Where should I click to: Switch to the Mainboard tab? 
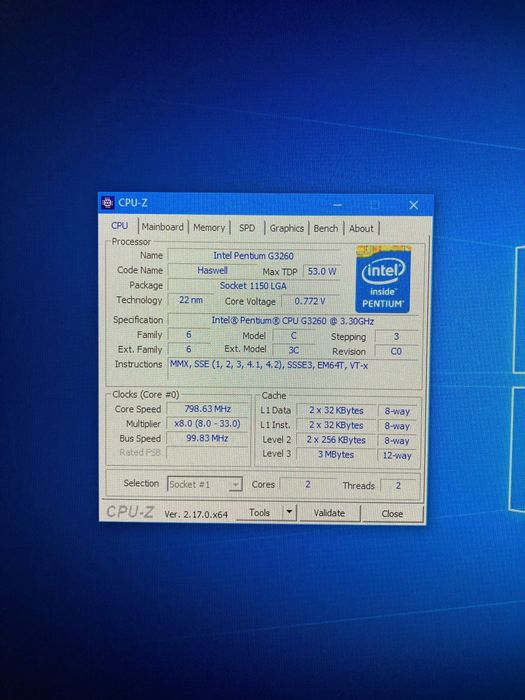pyautogui.click(x=162, y=227)
